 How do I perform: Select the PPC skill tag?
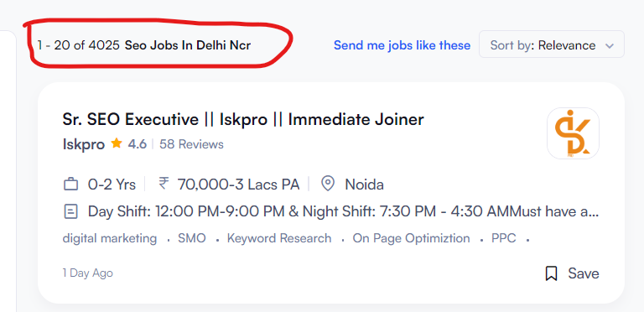point(503,238)
